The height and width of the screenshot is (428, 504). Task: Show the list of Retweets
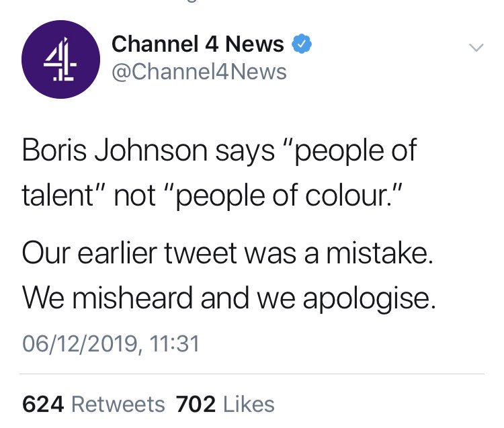[x=117, y=404]
